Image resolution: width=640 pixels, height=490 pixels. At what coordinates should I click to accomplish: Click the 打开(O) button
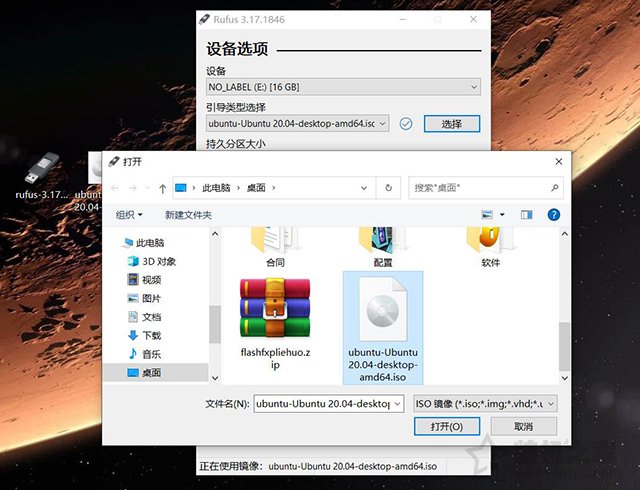click(x=447, y=427)
